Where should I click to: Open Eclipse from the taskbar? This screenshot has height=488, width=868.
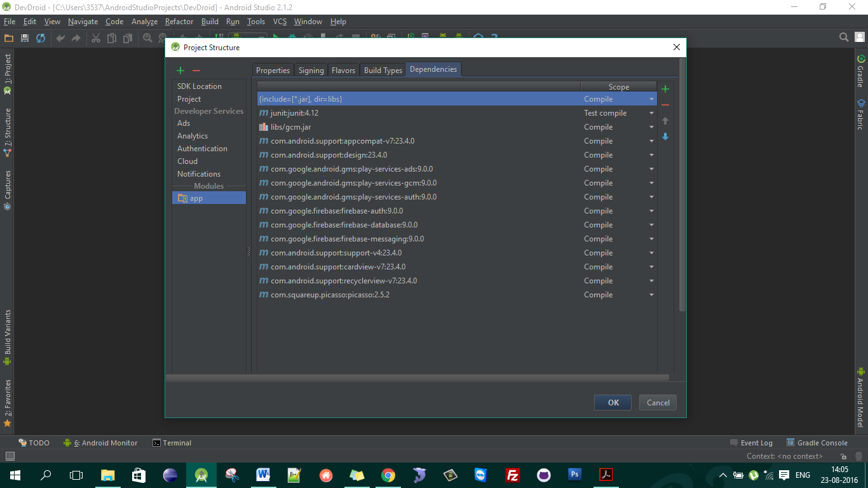[170, 475]
